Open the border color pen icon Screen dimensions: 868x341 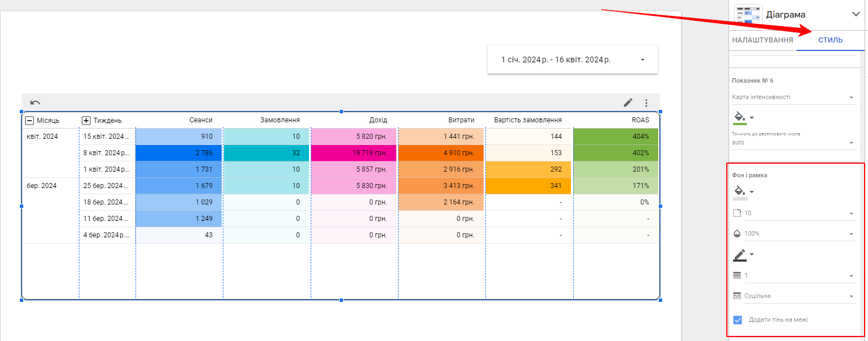tap(743, 255)
